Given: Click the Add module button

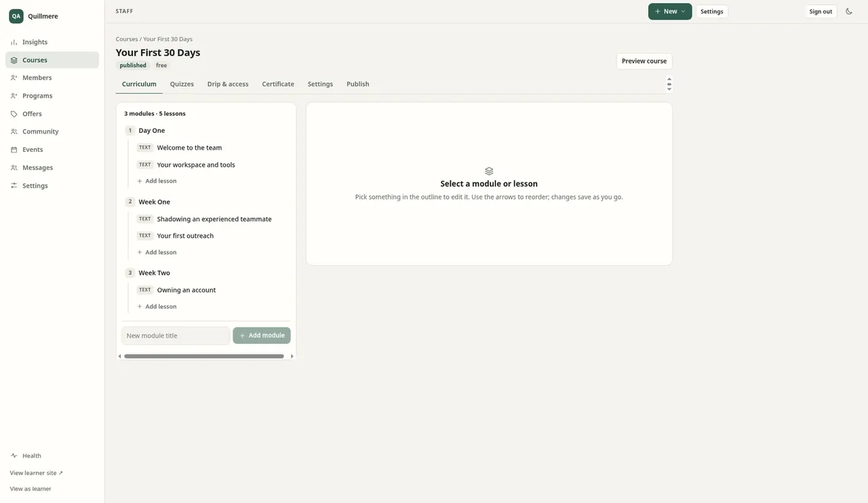Looking at the screenshot, I should tap(262, 336).
